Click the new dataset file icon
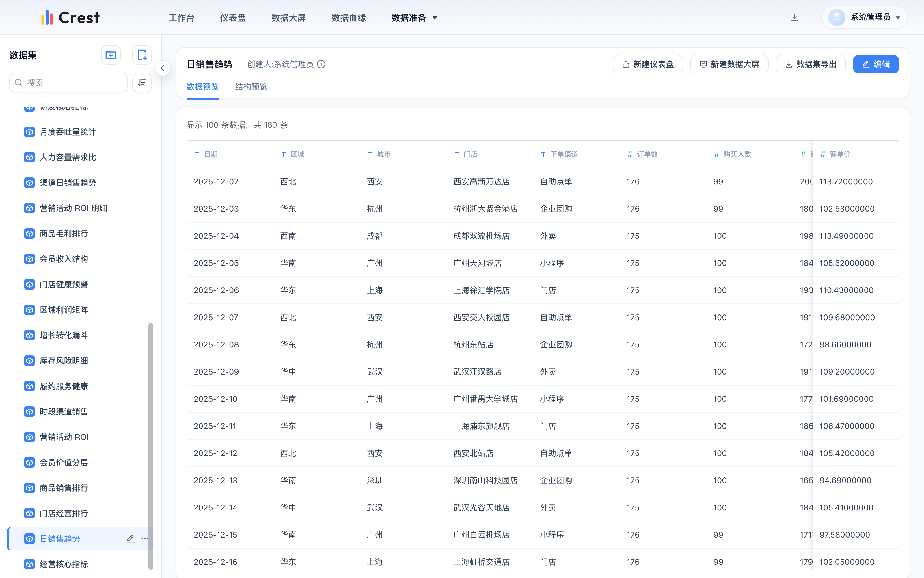The height and width of the screenshot is (578, 924). [142, 55]
